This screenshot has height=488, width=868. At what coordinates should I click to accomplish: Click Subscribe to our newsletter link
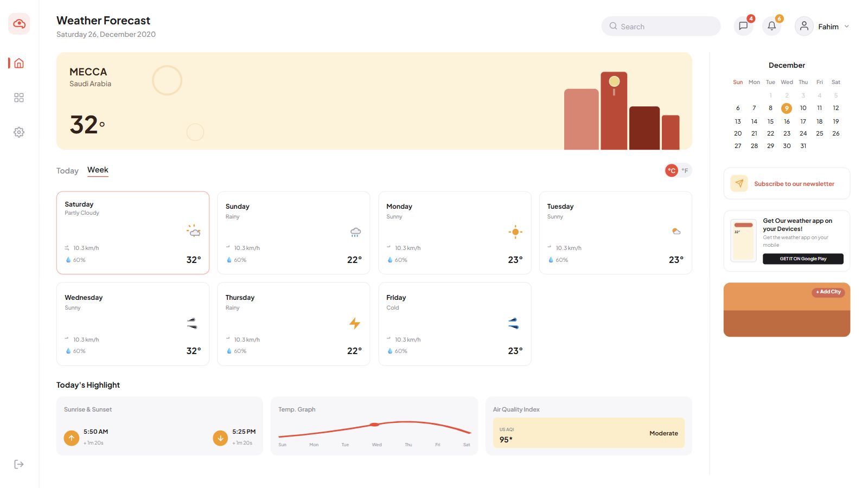click(x=794, y=184)
